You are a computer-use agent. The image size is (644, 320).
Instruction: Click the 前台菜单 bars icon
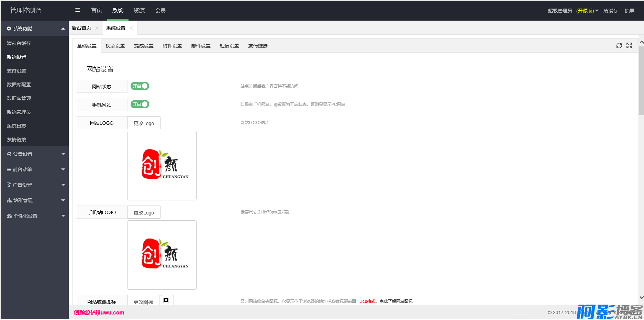[x=9, y=169]
